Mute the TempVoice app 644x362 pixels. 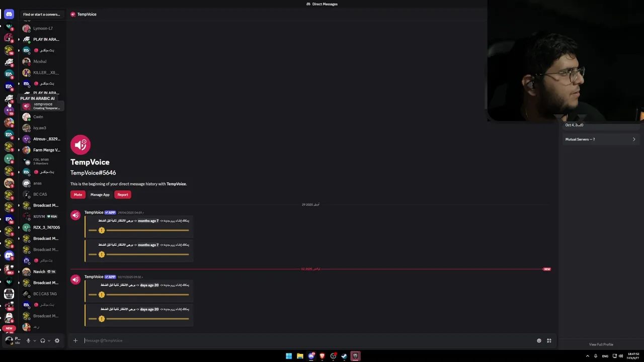click(78, 195)
